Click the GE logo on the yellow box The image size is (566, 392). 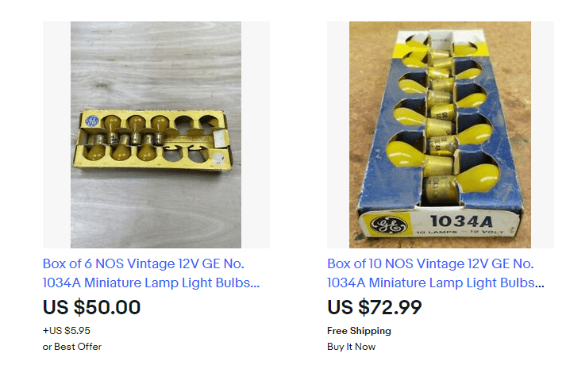pos(91,122)
